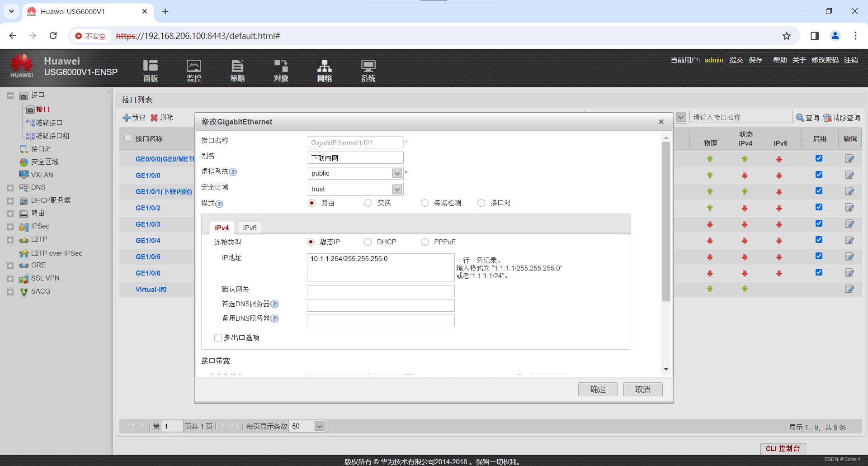Image resolution: width=868 pixels, height=466 pixels.
Task: Click the 默认网关 input field
Action: [x=381, y=291]
